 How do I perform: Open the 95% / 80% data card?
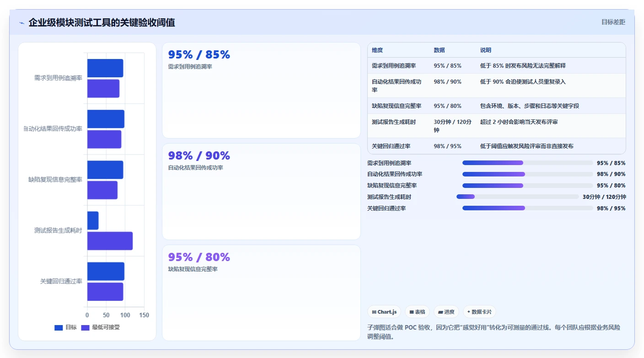tap(261, 293)
